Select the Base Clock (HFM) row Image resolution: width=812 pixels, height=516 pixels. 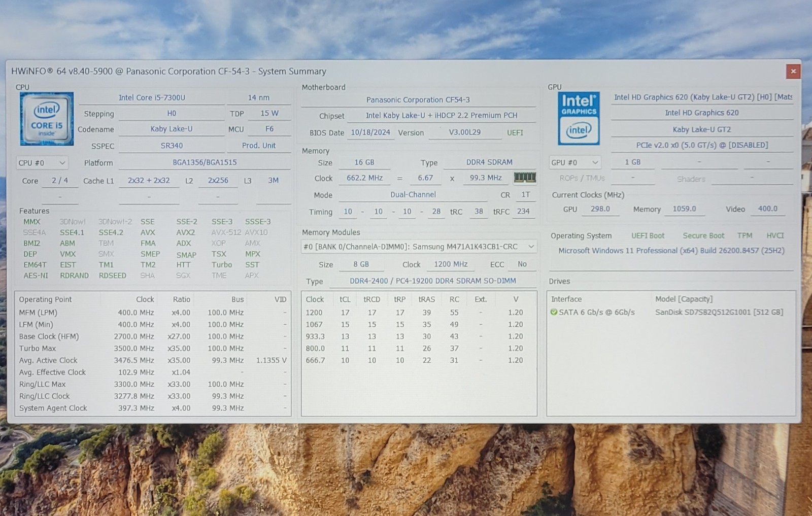pos(153,336)
